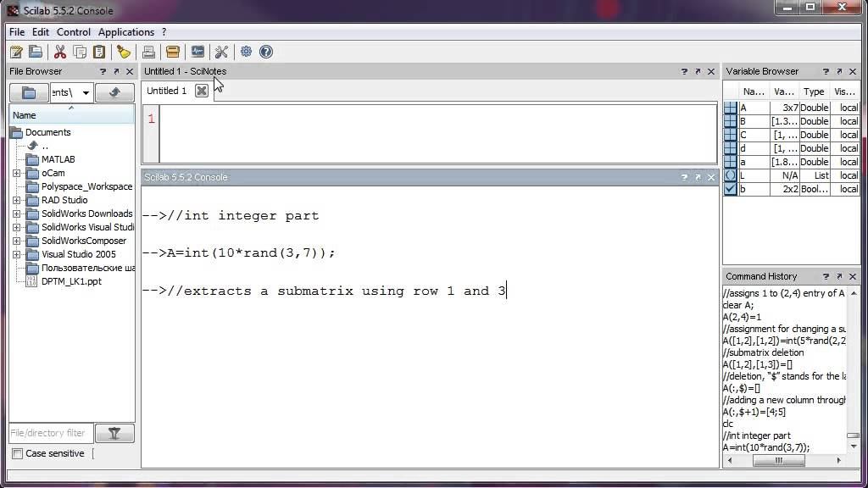This screenshot has height=488, width=868.
Task: Expand the RAD Studio folder
Action: 17,200
